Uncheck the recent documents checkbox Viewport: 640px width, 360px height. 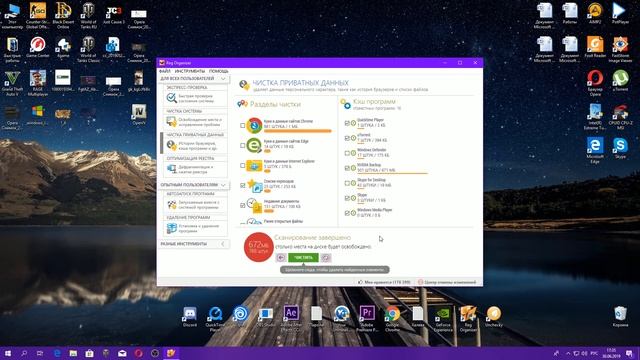pyautogui.click(x=242, y=205)
